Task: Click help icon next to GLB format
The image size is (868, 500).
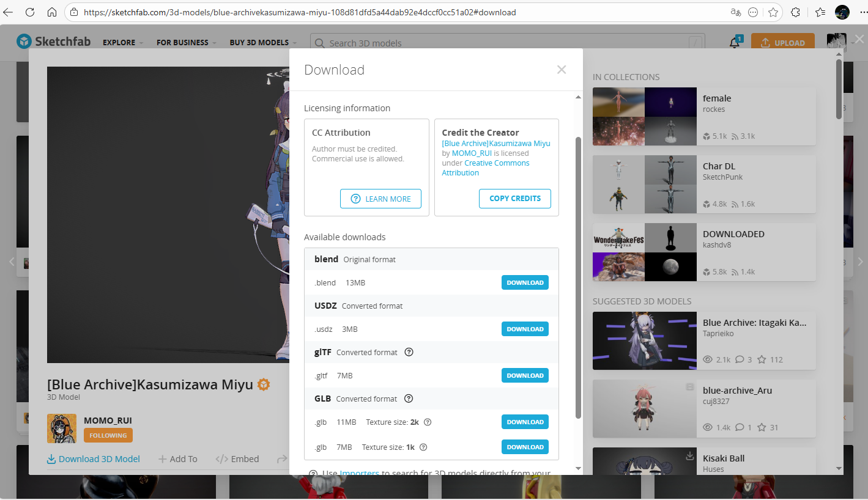Action: point(409,399)
